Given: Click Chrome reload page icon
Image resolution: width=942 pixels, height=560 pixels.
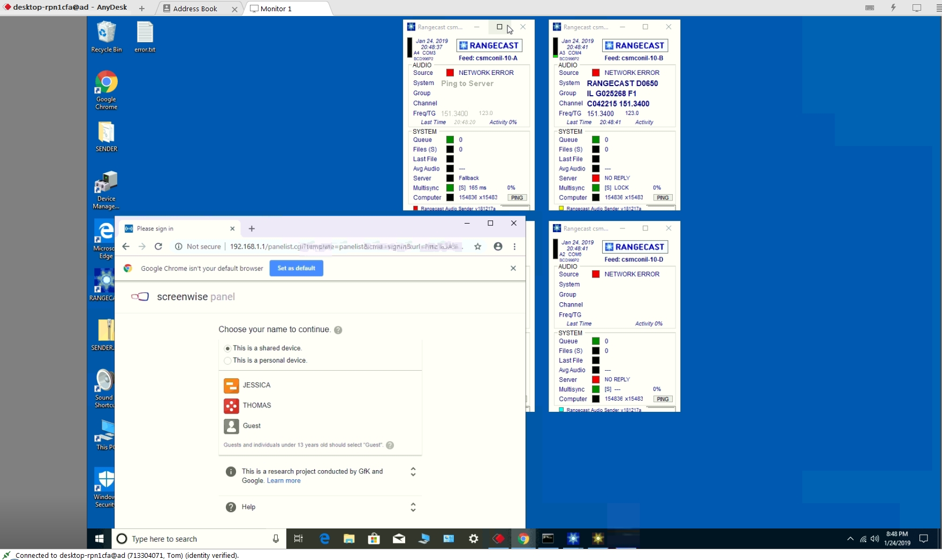Looking at the screenshot, I should pyautogui.click(x=158, y=247).
